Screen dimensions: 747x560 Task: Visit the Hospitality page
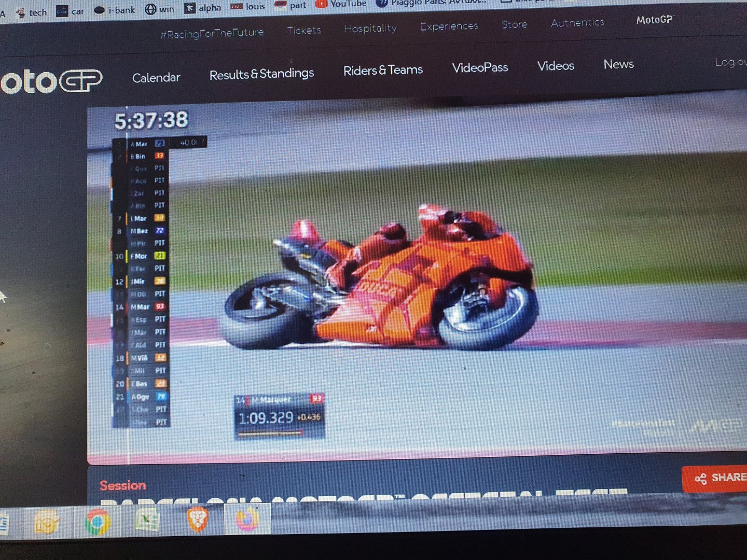click(x=370, y=29)
